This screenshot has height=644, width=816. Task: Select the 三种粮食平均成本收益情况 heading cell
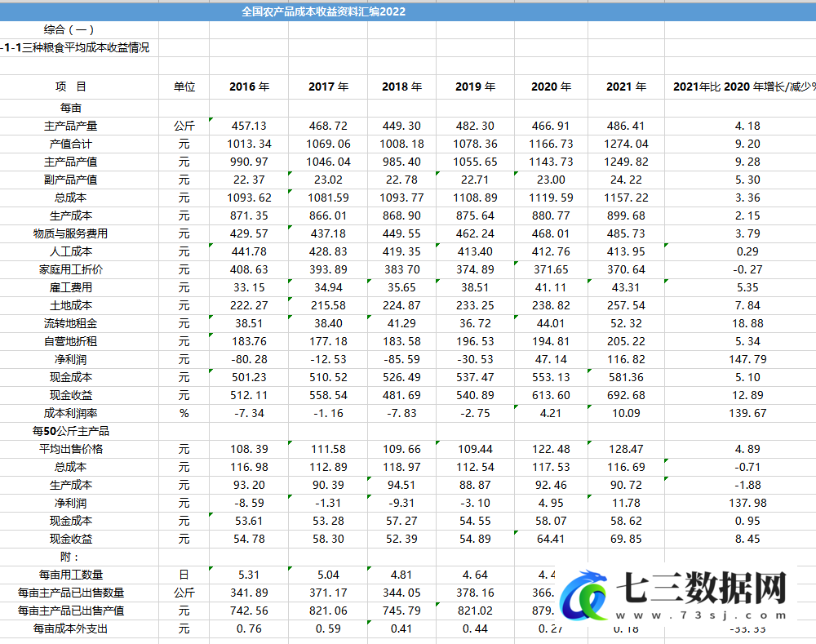[x=75, y=48]
